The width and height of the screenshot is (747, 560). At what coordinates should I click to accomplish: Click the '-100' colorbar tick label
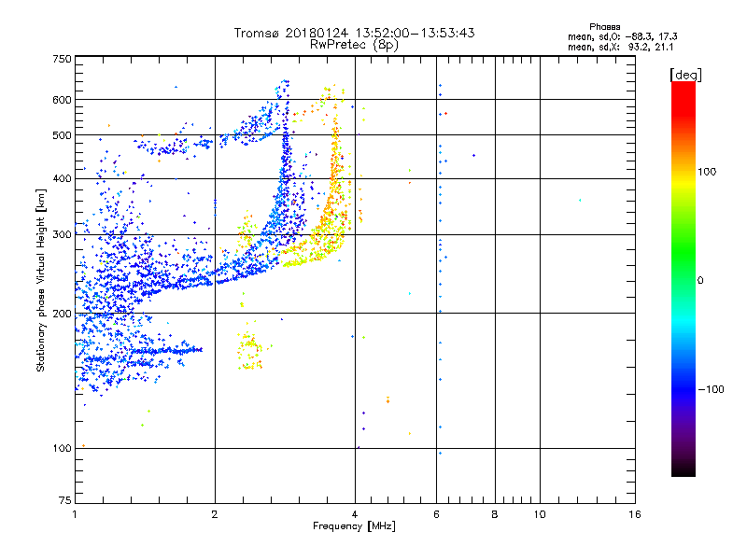(x=711, y=389)
